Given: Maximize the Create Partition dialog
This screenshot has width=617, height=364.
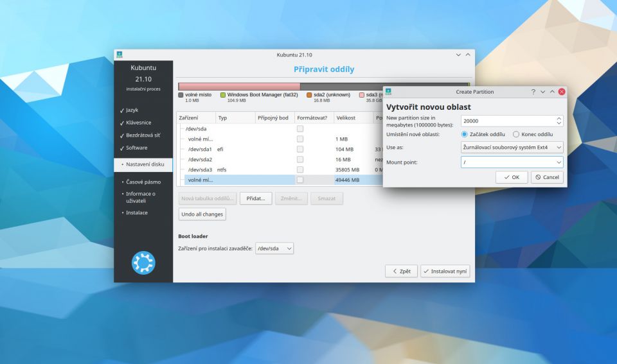Looking at the screenshot, I should [552, 92].
